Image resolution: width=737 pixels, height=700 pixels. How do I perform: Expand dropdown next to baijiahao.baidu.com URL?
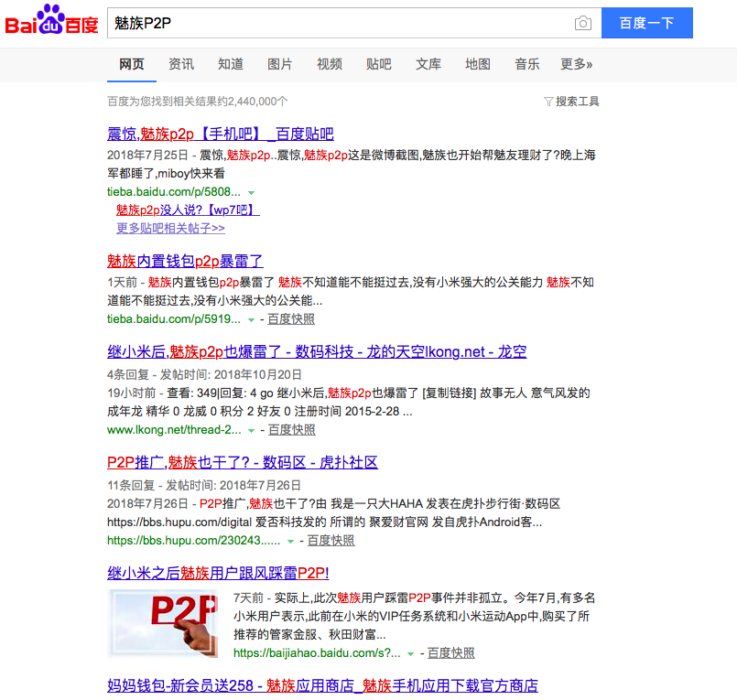[411, 654]
